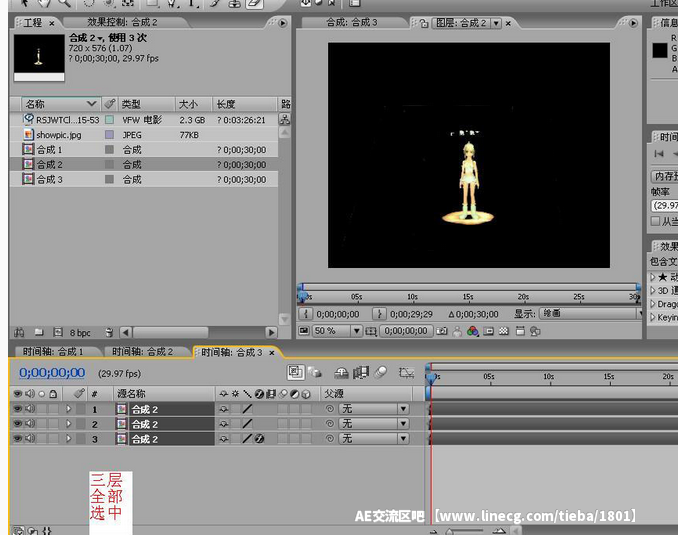This screenshot has height=535, width=678.
Task: Click the black color swatch in info panel
Action: click(x=660, y=51)
